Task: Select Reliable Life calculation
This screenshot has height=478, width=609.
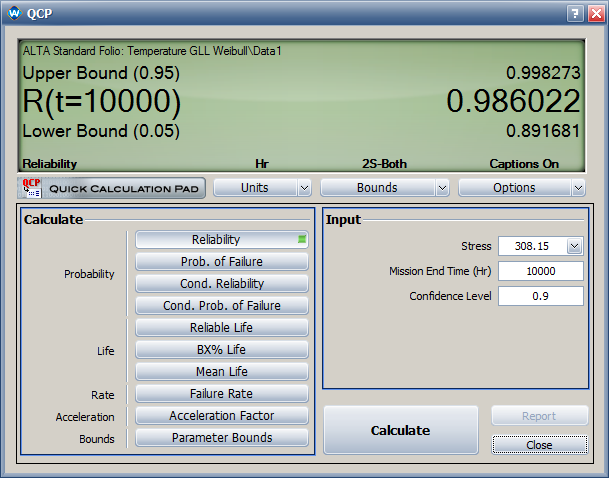Action: coord(222,328)
